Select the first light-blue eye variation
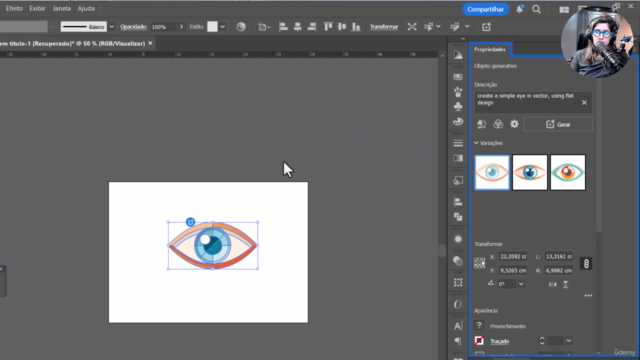Screen dimensions: 640x360 (492, 172)
